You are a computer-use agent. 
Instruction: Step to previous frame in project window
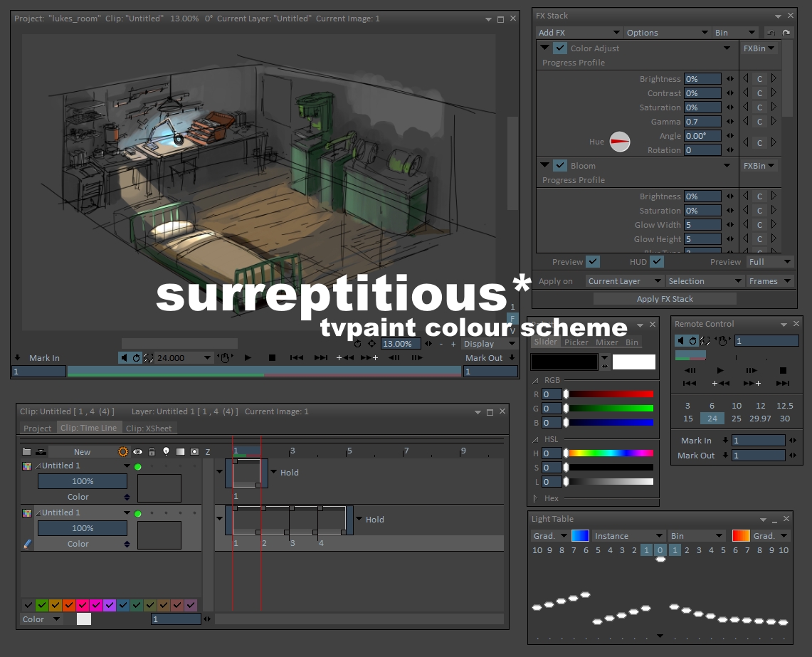tap(394, 357)
